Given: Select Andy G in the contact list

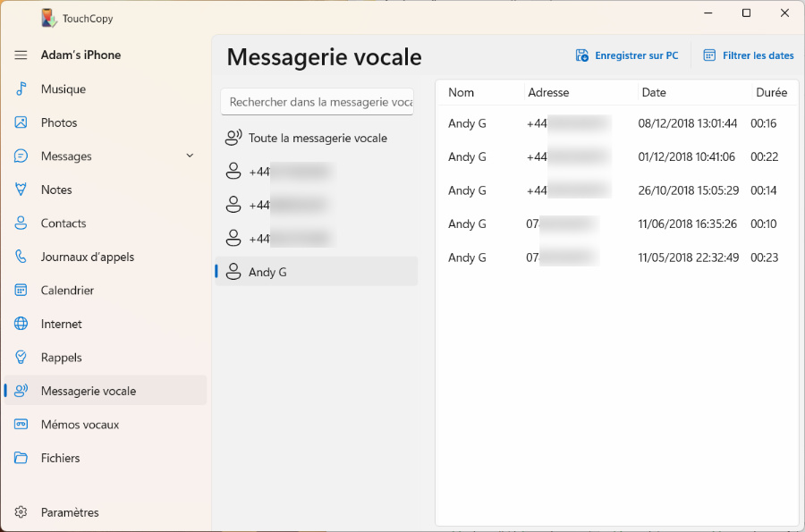Looking at the screenshot, I should coord(268,271).
